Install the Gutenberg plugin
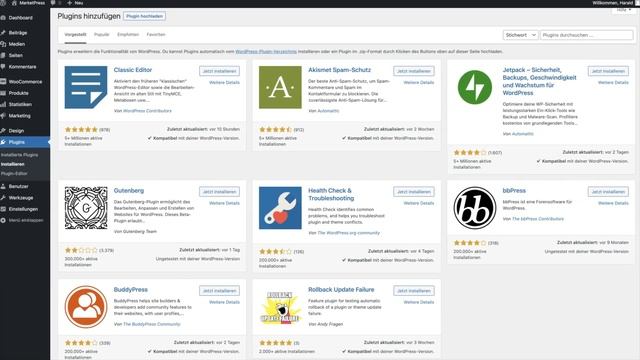 pyautogui.click(x=219, y=192)
